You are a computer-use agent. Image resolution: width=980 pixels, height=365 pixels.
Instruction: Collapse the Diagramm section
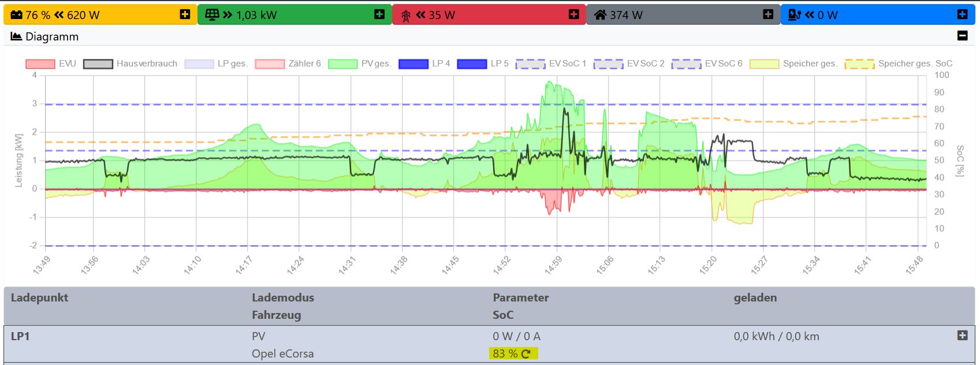tap(962, 36)
